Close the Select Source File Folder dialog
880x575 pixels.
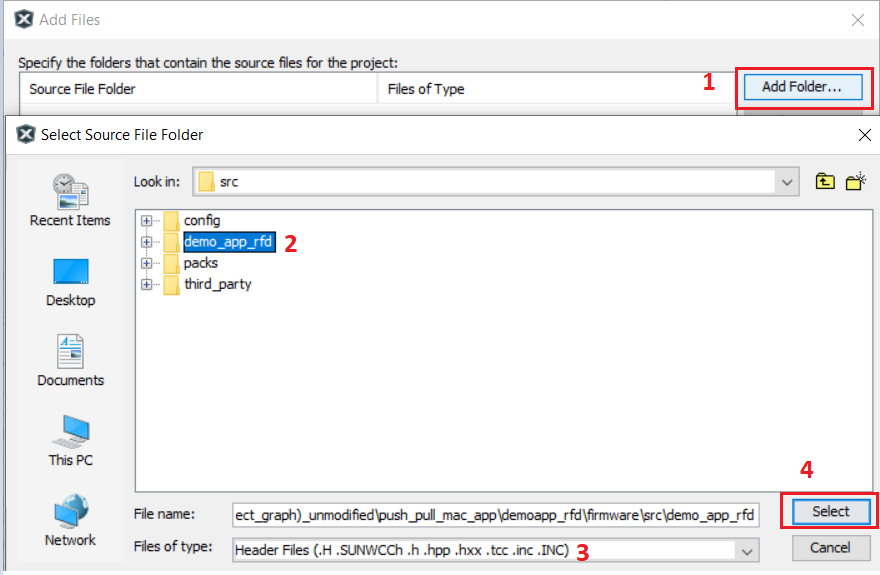click(x=864, y=135)
